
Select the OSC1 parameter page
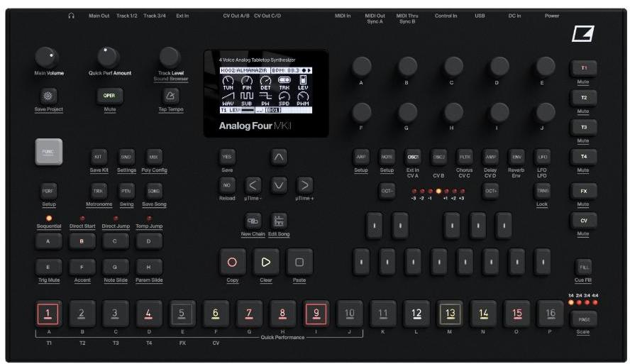tap(413, 157)
